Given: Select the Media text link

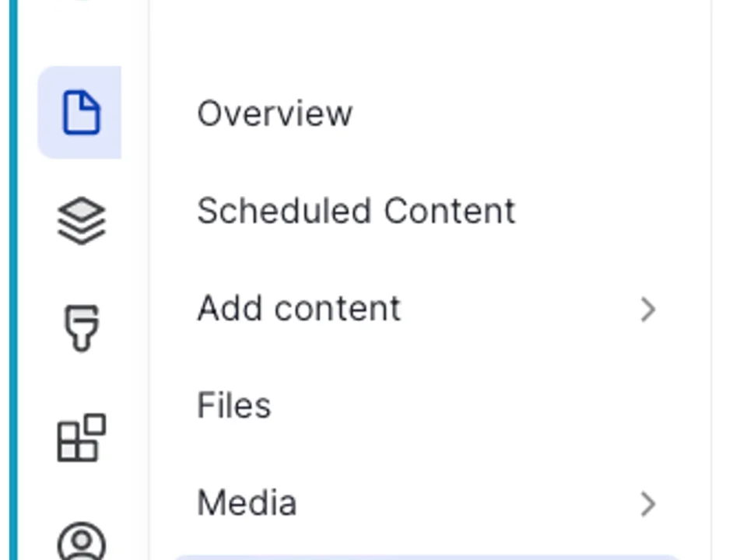Looking at the screenshot, I should pos(247,502).
